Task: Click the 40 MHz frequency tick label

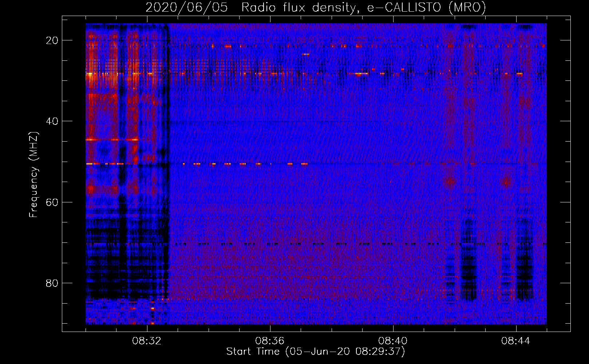Action: tap(52, 121)
